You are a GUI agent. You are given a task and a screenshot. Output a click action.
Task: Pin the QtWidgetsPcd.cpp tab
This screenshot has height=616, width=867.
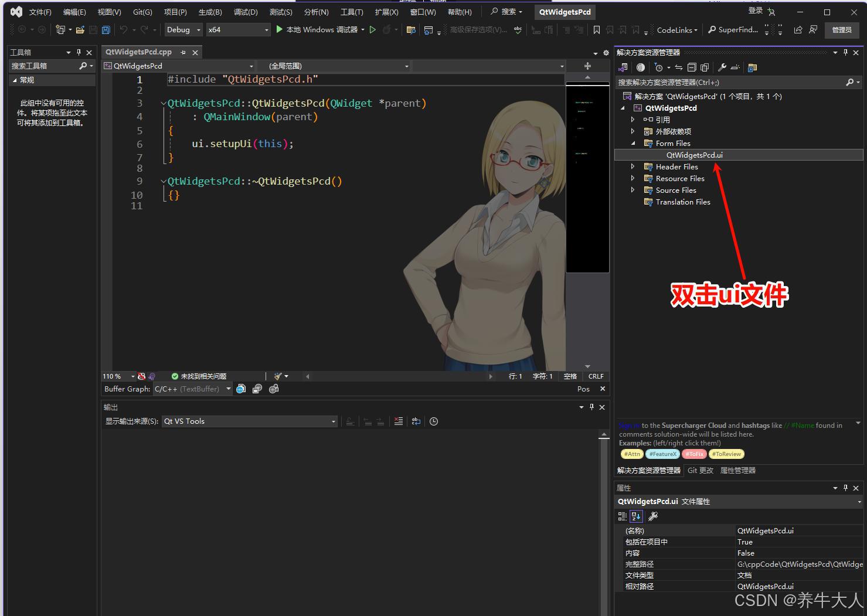[x=183, y=52]
